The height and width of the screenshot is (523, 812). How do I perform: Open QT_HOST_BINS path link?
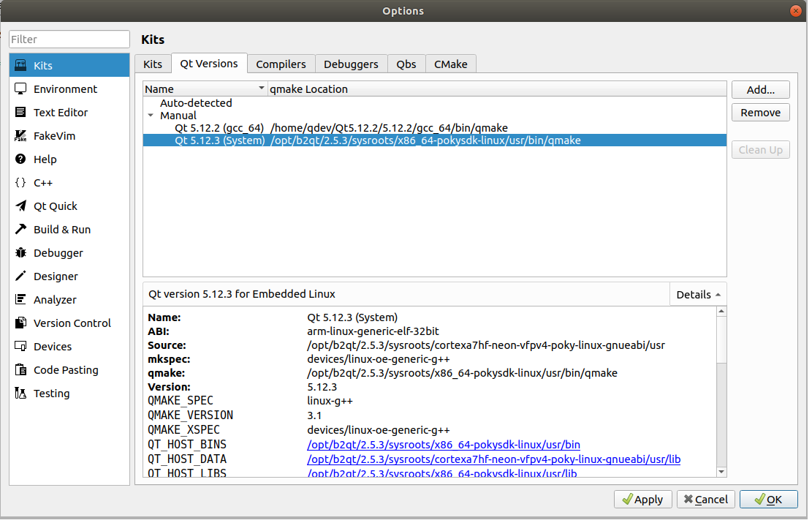point(444,445)
